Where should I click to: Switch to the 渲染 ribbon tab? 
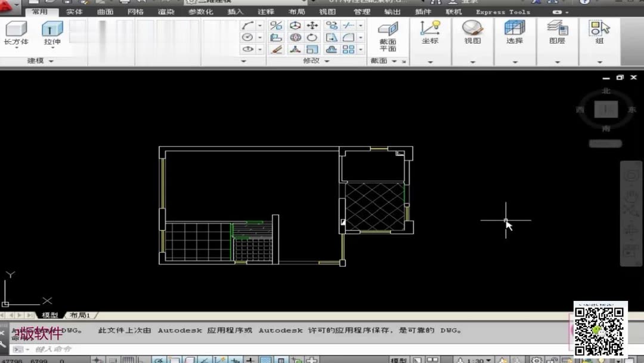click(165, 11)
